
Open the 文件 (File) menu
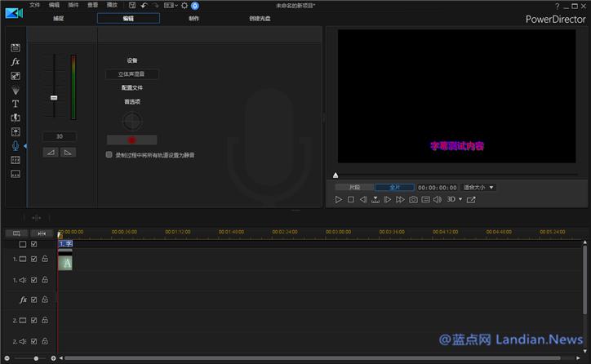(34, 5)
